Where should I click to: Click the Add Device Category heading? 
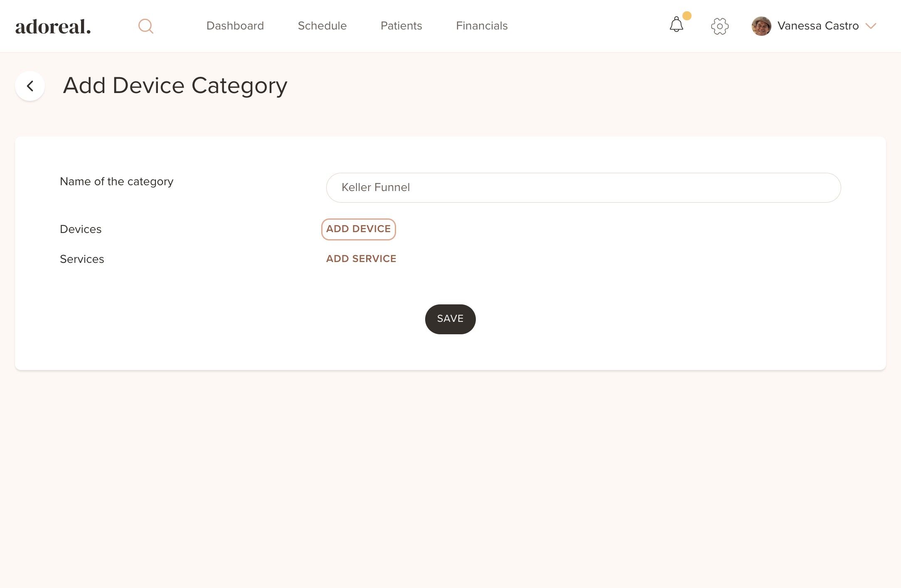coord(175,86)
